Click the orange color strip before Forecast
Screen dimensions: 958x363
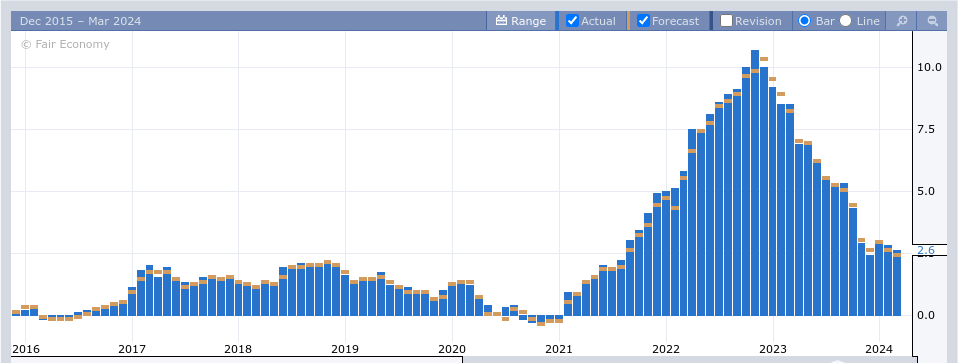pos(629,21)
